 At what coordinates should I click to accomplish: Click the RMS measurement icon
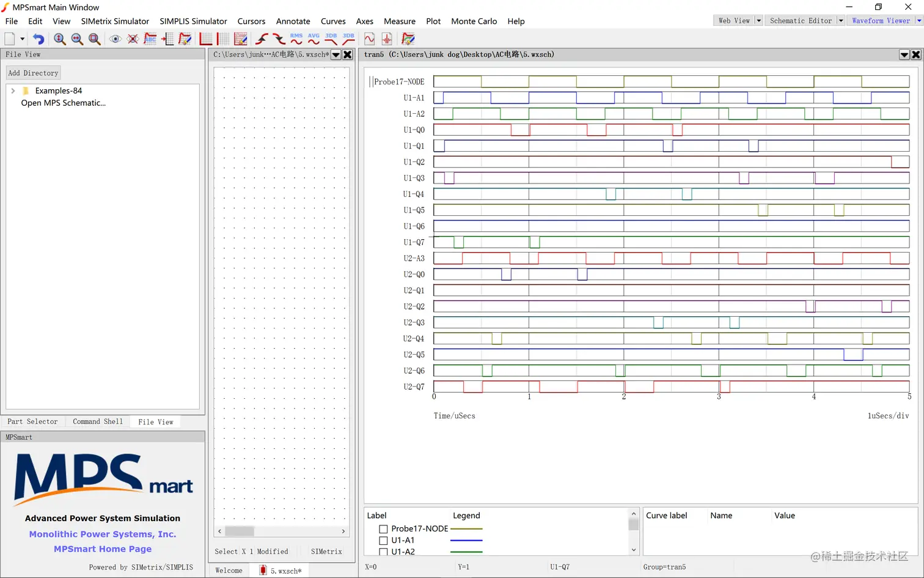(x=296, y=39)
